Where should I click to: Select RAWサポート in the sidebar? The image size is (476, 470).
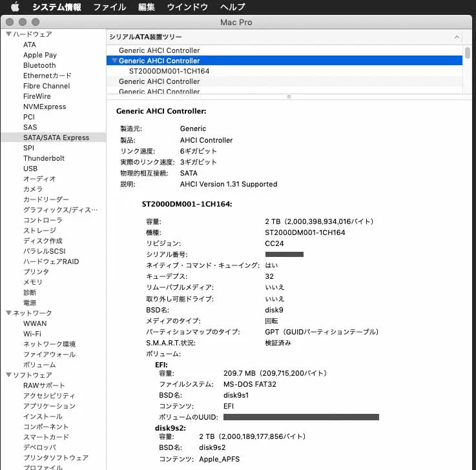pyautogui.click(x=44, y=385)
